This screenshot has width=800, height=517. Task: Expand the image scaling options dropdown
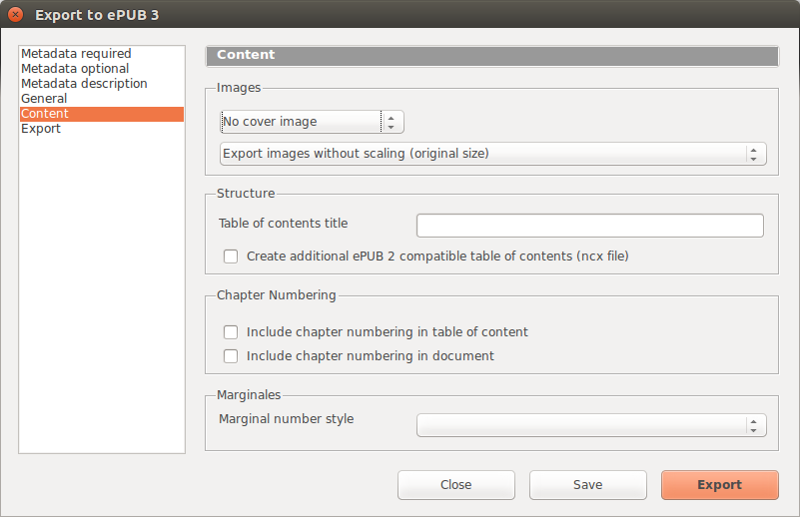[480, 154]
